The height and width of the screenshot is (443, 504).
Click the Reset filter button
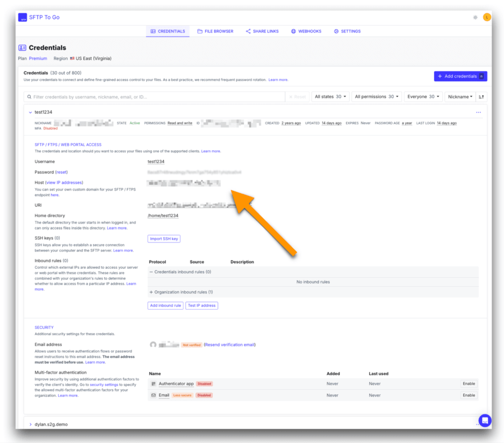click(x=297, y=97)
